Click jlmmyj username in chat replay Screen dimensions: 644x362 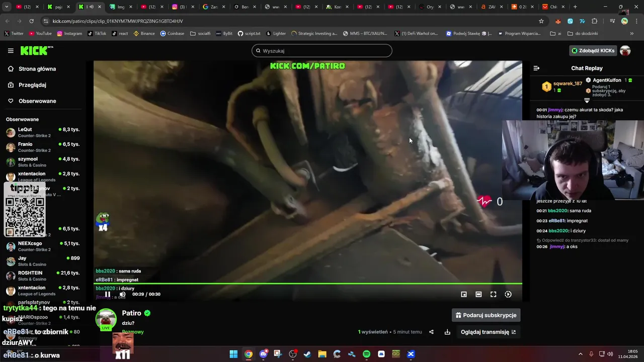pyautogui.click(x=555, y=110)
